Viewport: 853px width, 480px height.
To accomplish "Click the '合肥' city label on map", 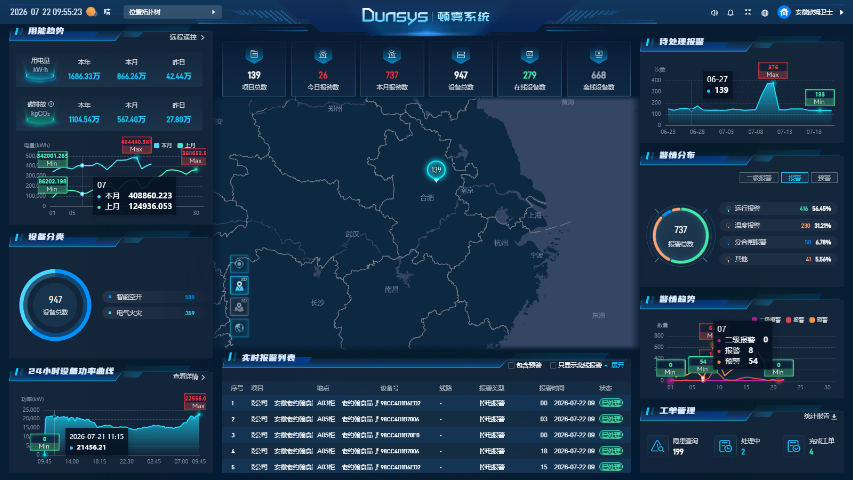I will 427,198.
